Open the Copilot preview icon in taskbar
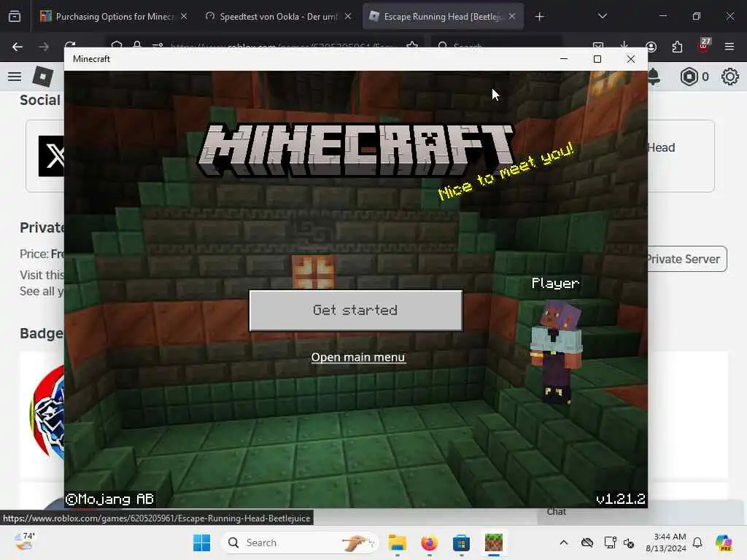747x560 pixels. pos(724,542)
